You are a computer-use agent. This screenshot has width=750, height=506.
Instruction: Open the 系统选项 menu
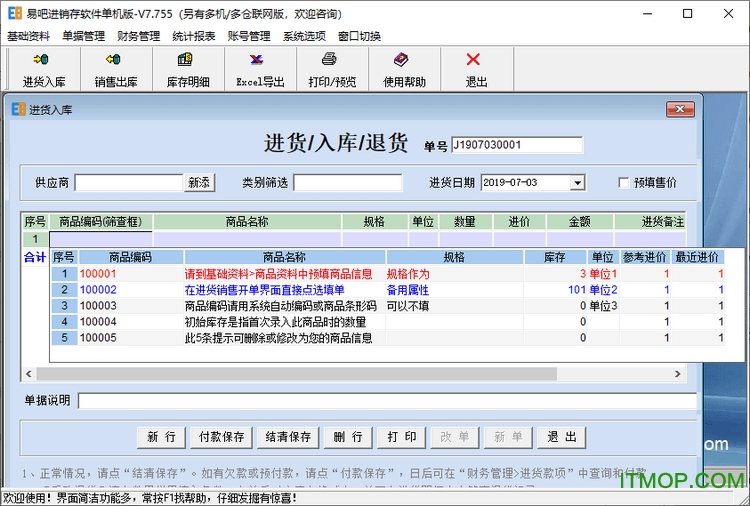pyautogui.click(x=304, y=36)
